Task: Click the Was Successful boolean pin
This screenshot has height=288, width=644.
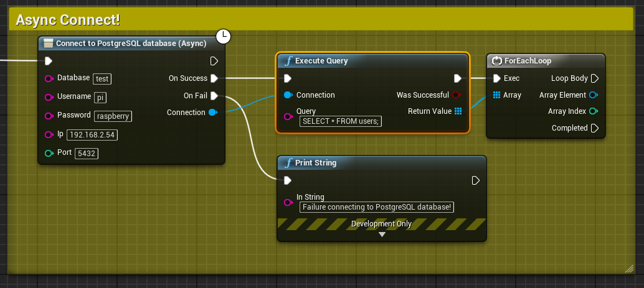Action: point(457,95)
